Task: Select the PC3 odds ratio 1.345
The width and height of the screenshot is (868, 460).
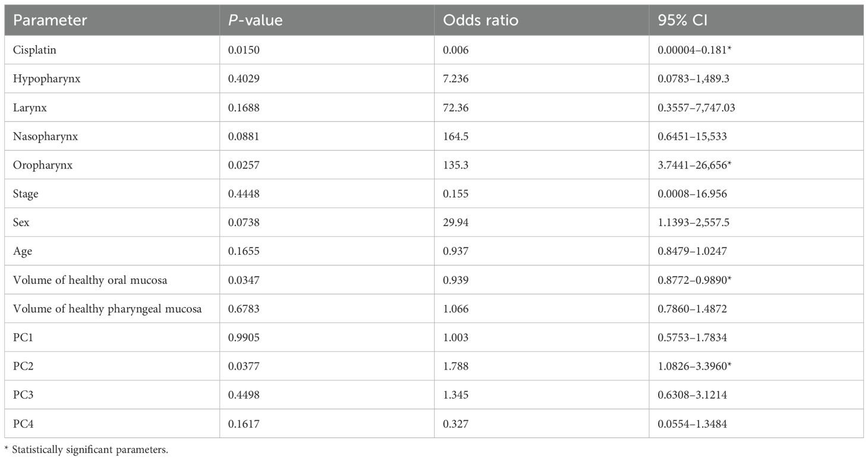Action: point(456,395)
